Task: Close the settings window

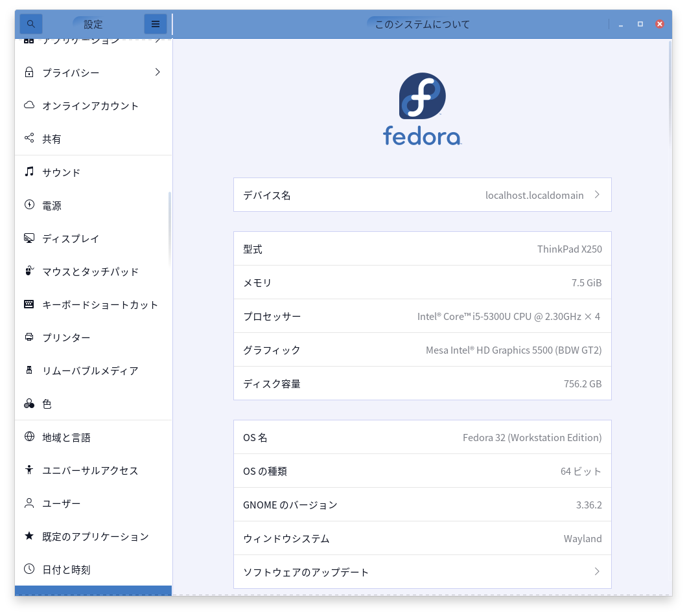Action: click(x=659, y=24)
